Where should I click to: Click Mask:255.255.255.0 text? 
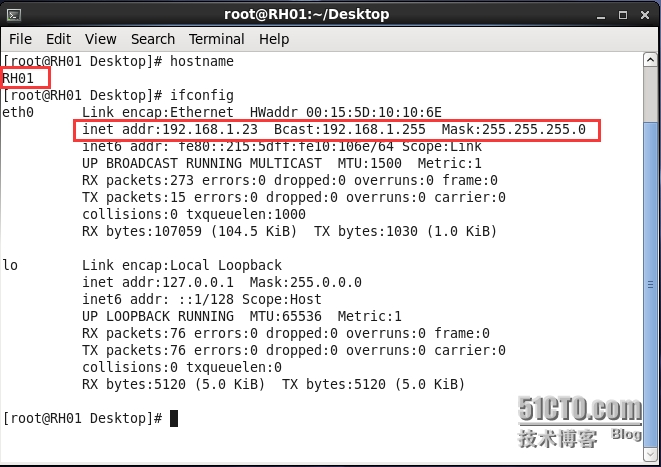513,129
